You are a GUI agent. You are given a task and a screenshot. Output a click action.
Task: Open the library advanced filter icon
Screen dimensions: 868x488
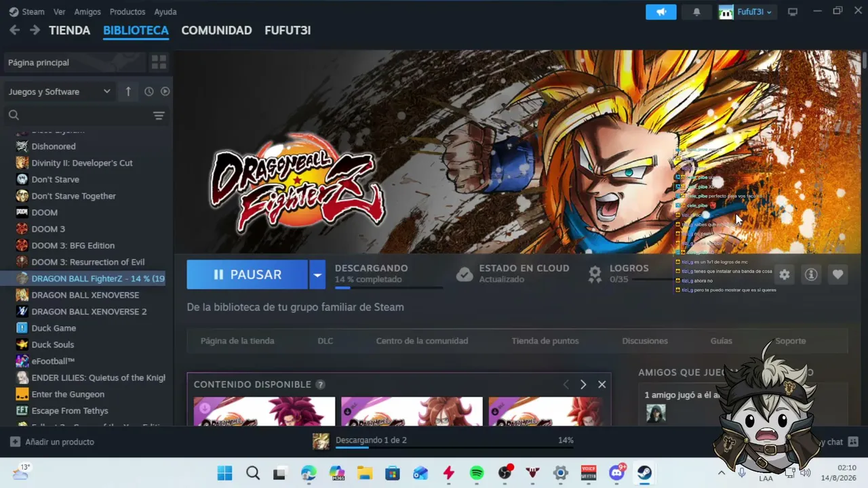159,116
